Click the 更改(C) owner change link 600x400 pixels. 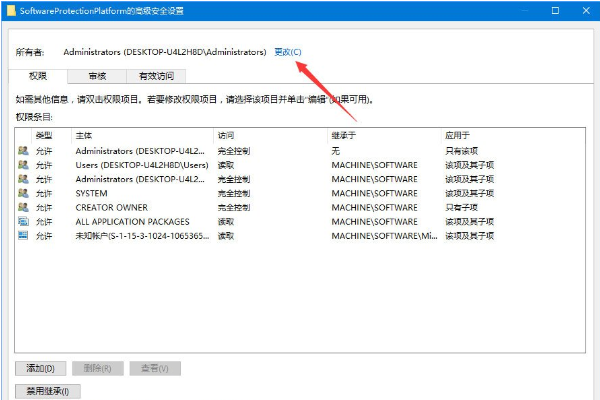288,52
